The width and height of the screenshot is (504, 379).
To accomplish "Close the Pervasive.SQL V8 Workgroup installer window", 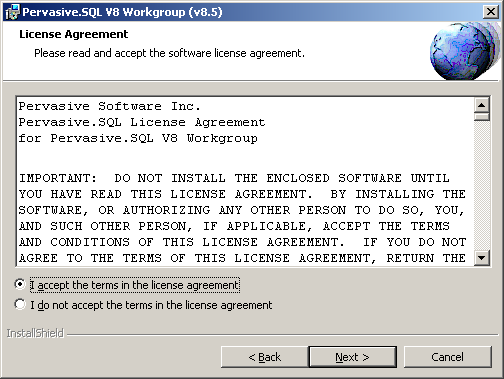I will (491, 12).
